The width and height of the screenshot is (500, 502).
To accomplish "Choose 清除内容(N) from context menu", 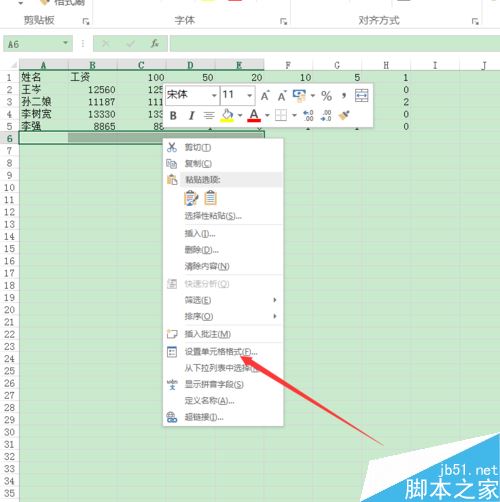I will coord(223,266).
